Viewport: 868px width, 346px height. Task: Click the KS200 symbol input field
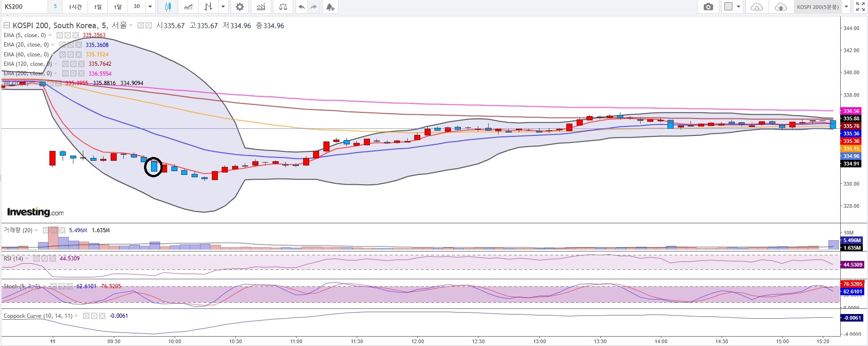[24, 7]
